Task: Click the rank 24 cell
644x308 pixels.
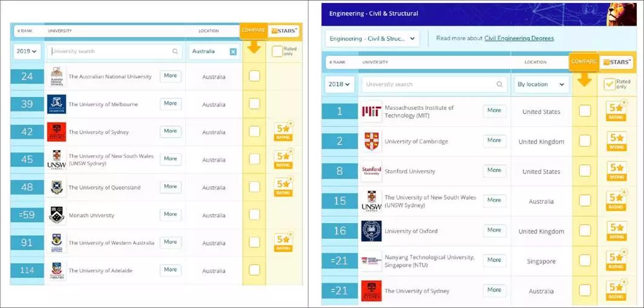Action: point(27,76)
